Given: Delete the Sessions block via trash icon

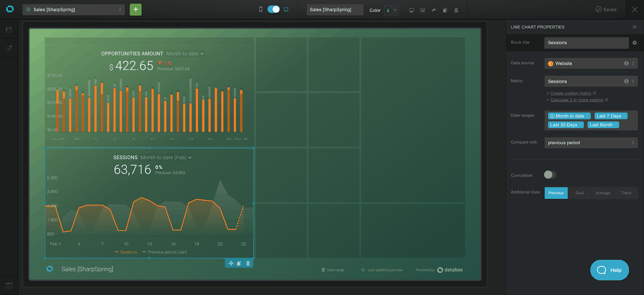Looking at the screenshot, I should point(248,263).
